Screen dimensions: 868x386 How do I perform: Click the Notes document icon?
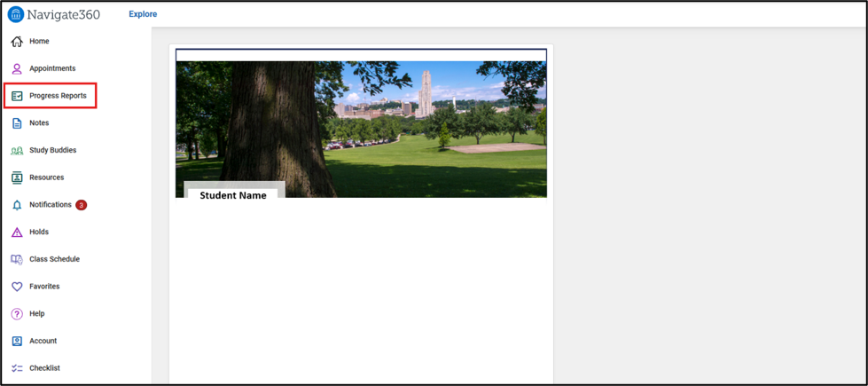[x=17, y=123]
